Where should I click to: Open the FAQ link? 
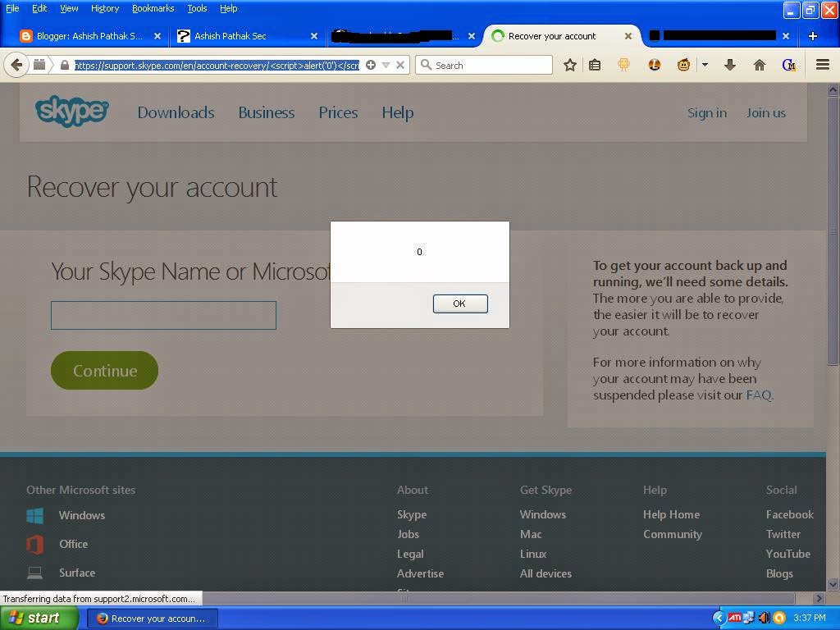[x=759, y=395]
